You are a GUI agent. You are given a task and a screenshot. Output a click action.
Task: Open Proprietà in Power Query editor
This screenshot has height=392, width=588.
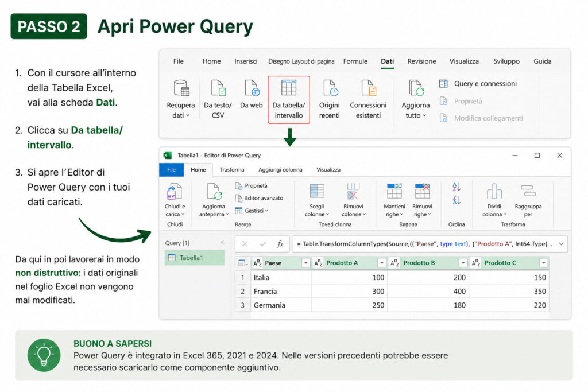[252, 186]
